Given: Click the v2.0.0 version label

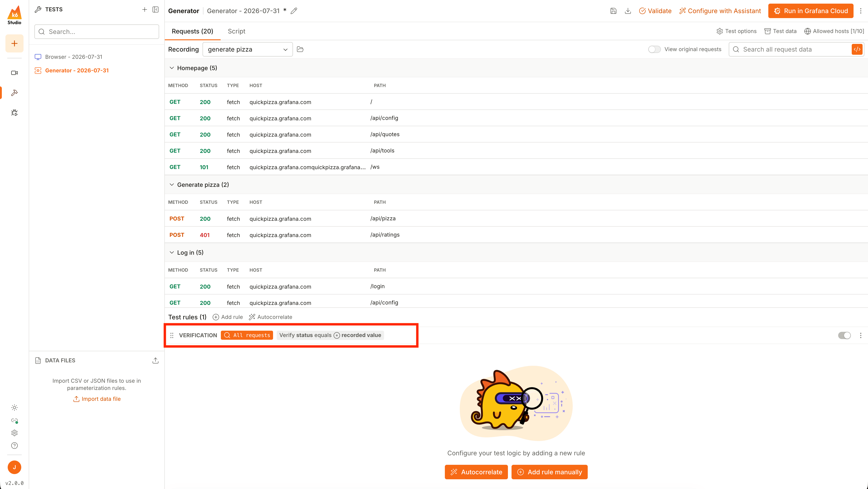Looking at the screenshot, I should point(14,483).
